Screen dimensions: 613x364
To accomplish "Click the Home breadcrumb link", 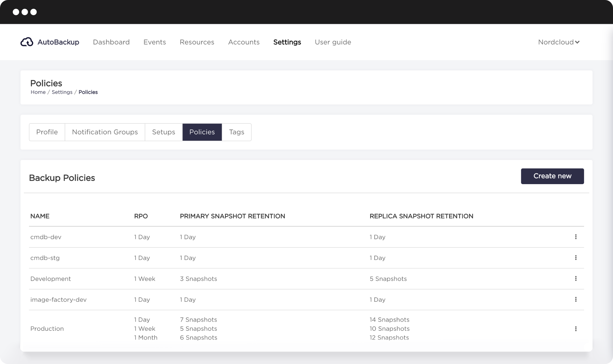I will point(38,92).
